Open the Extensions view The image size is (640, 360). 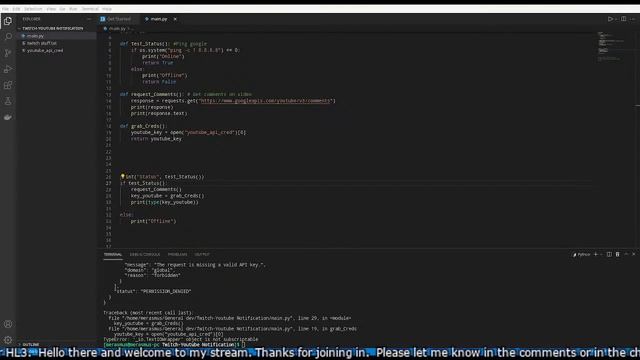[x=8, y=85]
